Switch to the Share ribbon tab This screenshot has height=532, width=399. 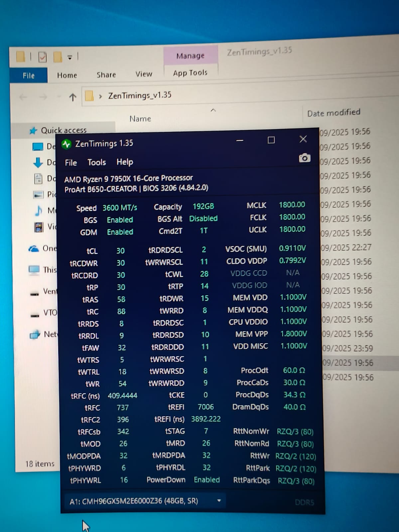[106, 75]
